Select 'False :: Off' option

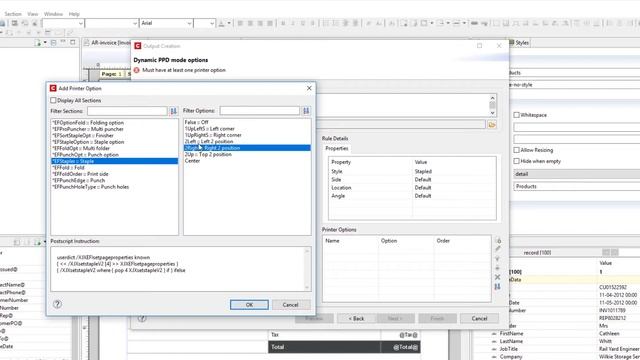coord(196,122)
